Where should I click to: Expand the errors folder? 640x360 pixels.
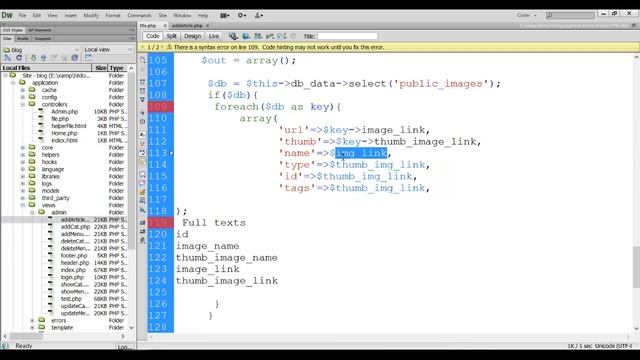[x=32, y=320]
